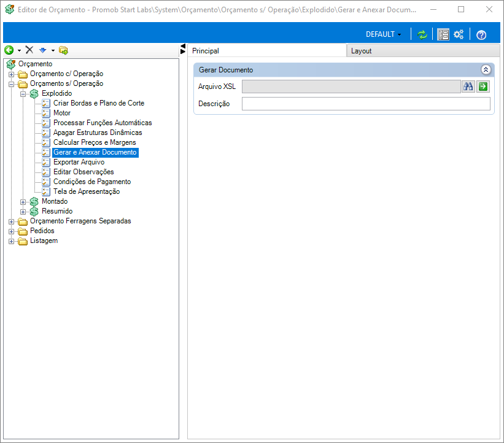Switch to the Layout tab

point(423,51)
